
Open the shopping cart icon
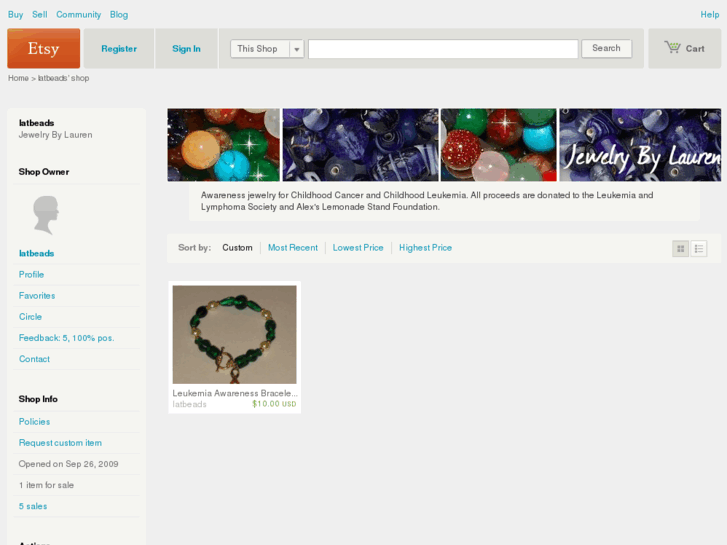(x=672, y=47)
